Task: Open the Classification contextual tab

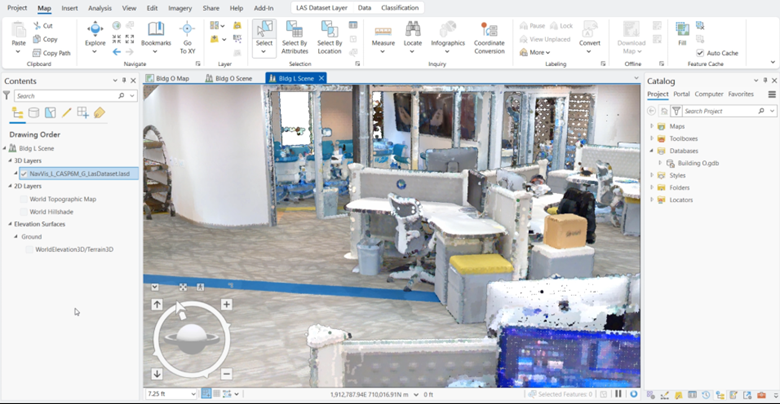Action: pos(400,8)
